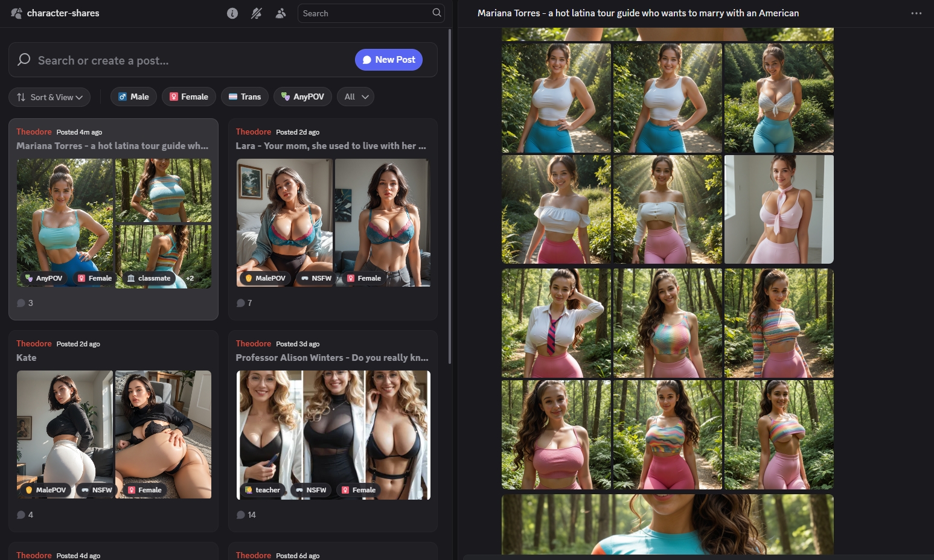Expand the All tags dropdown
934x560 pixels.
point(356,97)
